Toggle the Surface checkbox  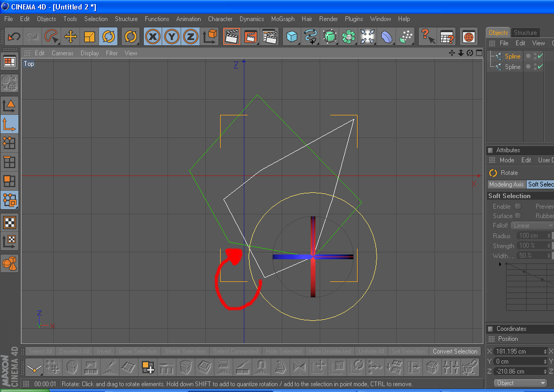tap(518, 215)
